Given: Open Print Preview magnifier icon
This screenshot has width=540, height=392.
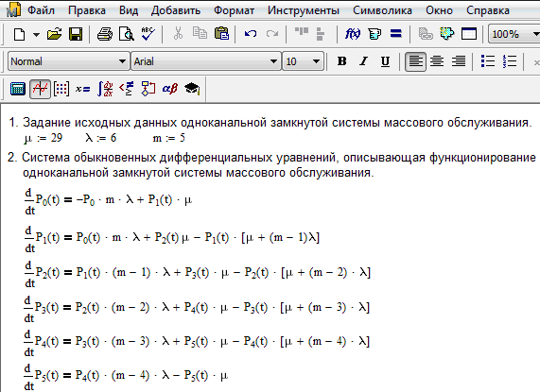Looking at the screenshot, I should tap(127, 34).
